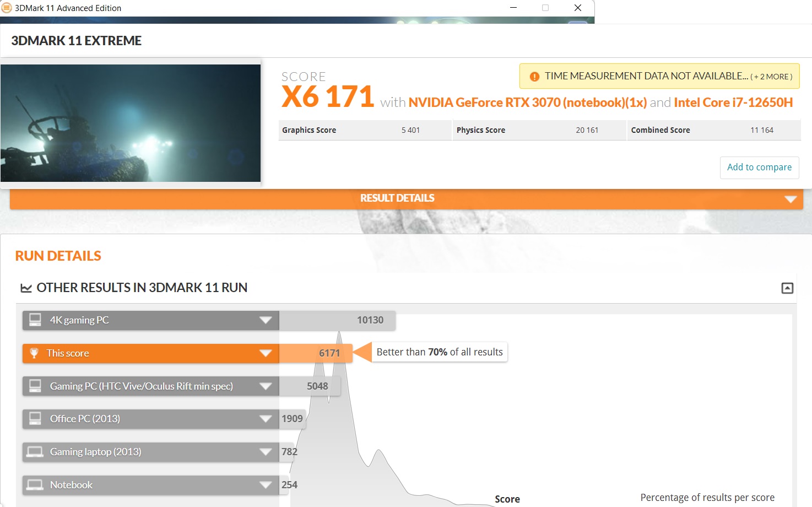Image resolution: width=812 pixels, height=507 pixels.
Task: Click the 3DMARK 11 EXTREME heading
Action: [77, 41]
